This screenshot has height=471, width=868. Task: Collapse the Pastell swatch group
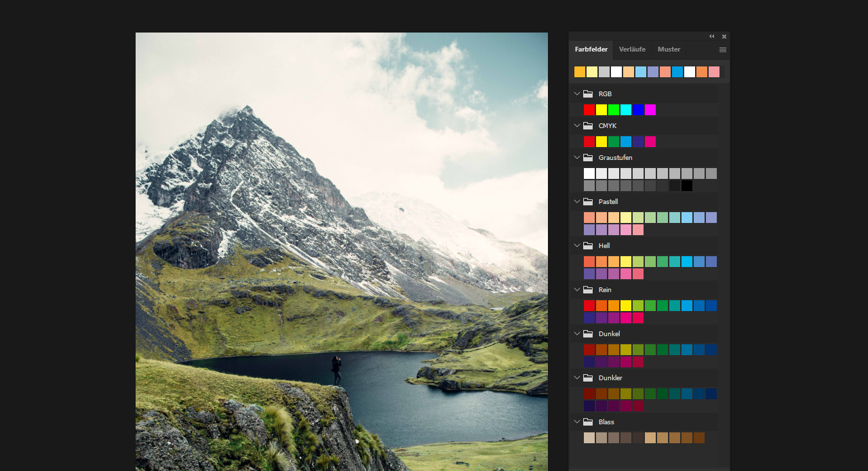click(577, 202)
